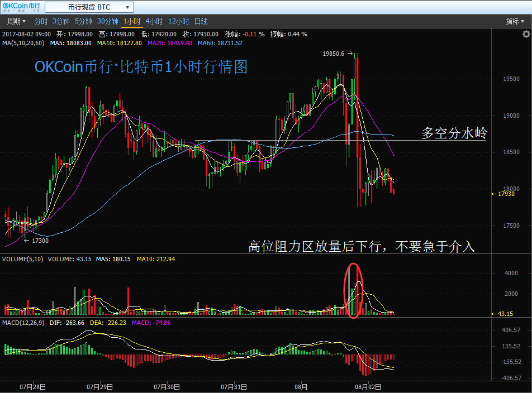The image size is (532, 393).
Task: Expand the 周期 period menu
Action: 16,21
